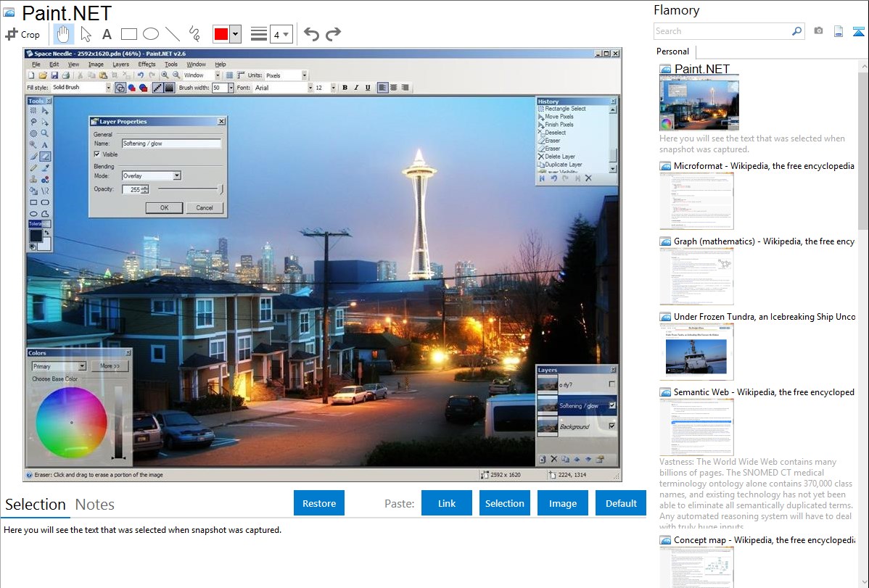Image resolution: width=869 pixels, height=588 pixels.
Task: Toggle the Visible checkbox in Layer Properties
Action: tap(97, 154)
